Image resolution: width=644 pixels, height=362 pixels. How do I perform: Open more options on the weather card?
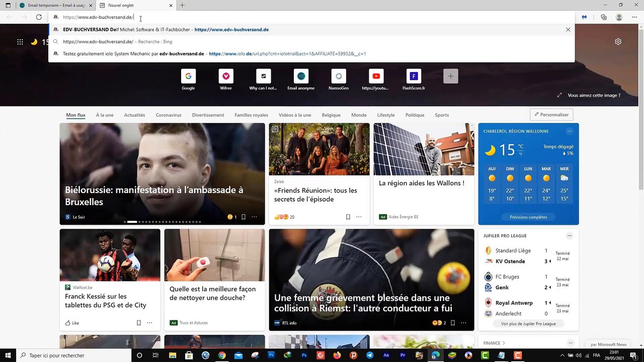(570, 131)
